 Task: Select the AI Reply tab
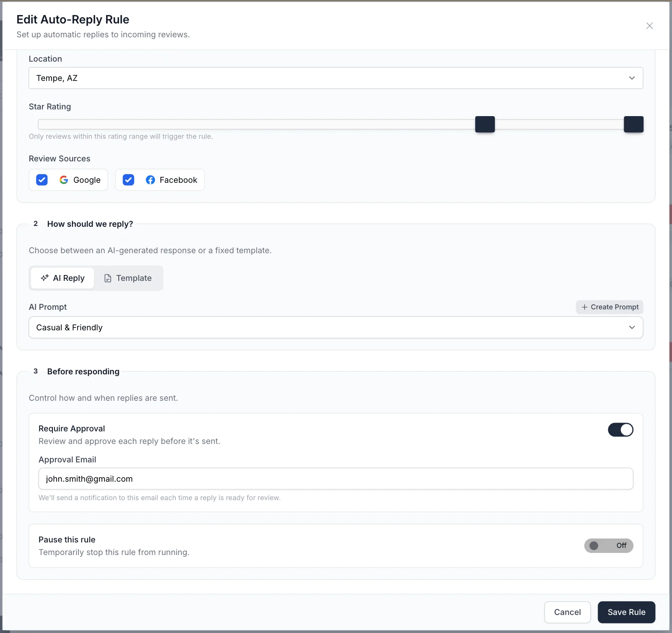pos(63,278)
